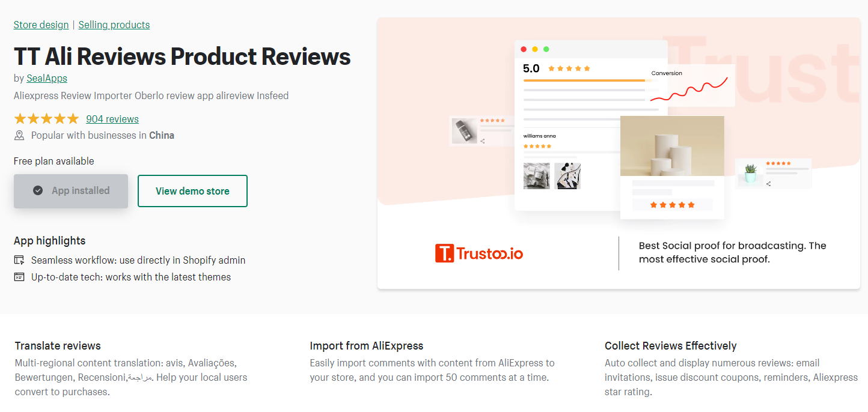This screenshot has height=412, width=868.
Task: Click the Trustoo.io logo in the banner
Action: pos(479,253)
